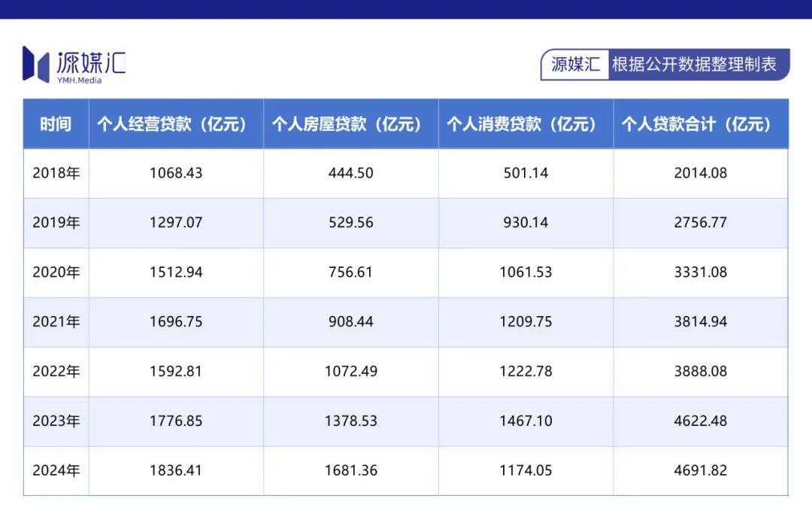Click the cell value 1072.49
Screen dimensions: 812x523
tap(351, 372)
